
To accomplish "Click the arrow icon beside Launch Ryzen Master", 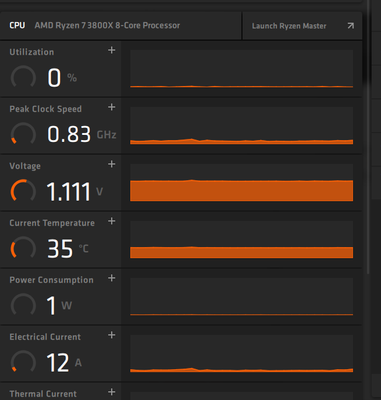I will [351, 26].
